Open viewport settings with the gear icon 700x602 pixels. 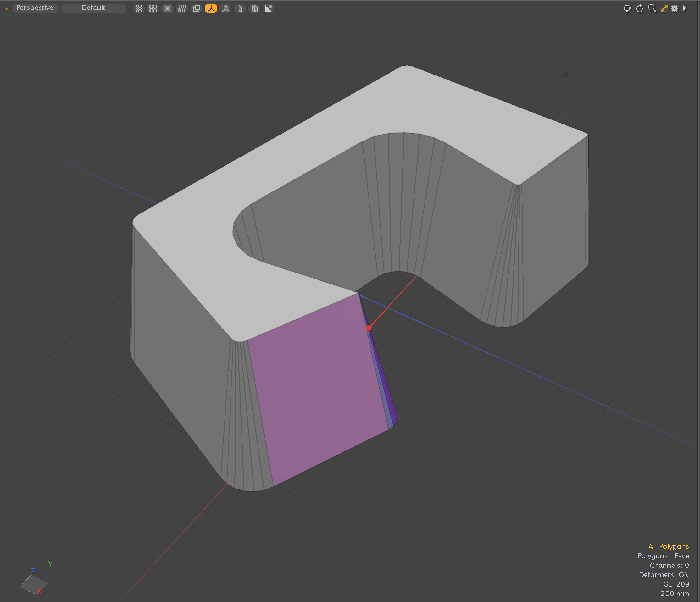click(x=675, y=8)
